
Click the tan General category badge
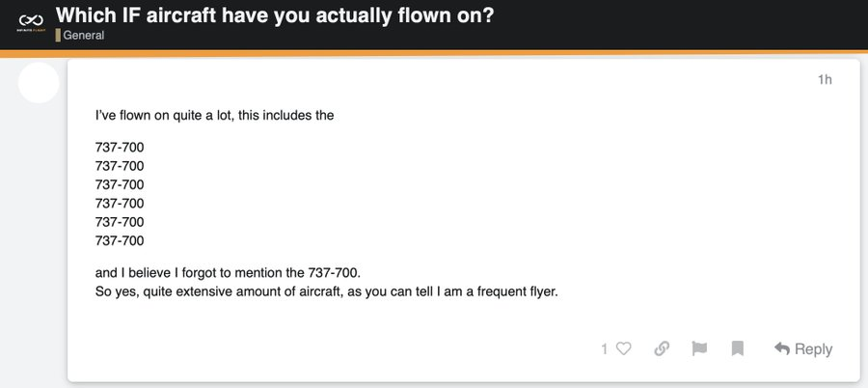[58, 36]
